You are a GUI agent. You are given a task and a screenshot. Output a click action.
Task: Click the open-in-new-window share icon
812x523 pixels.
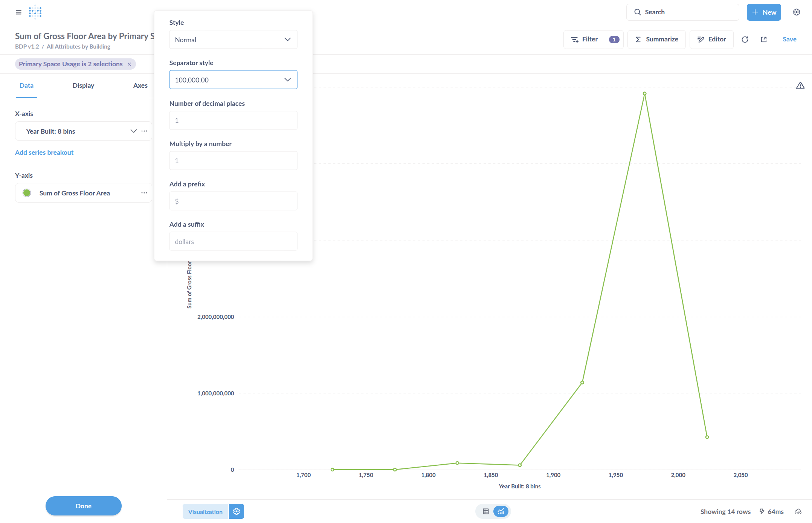(763, 40)
